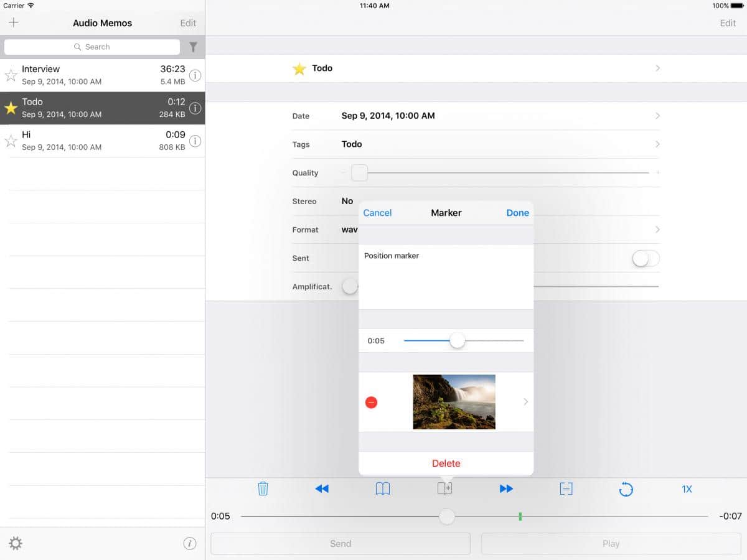The width and height of the screenshot is (747, 560).
Task: Open the waterfall image row chevron
Action: coord(525,402)
